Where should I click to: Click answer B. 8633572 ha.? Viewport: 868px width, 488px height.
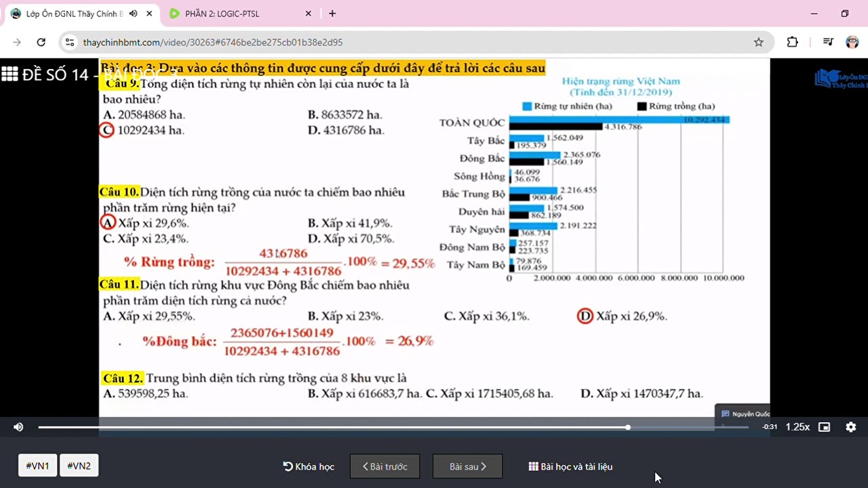[344, 115]
